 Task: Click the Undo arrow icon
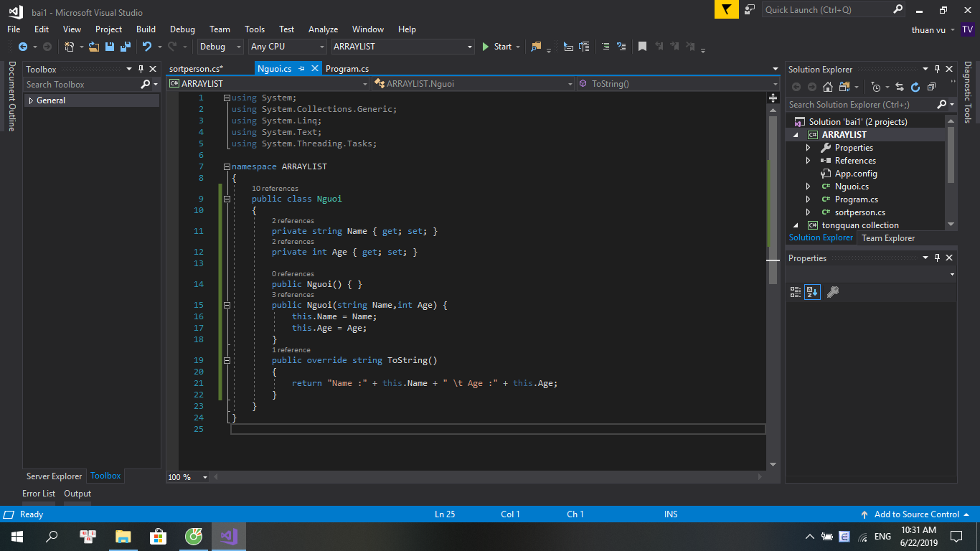(146, 47)
